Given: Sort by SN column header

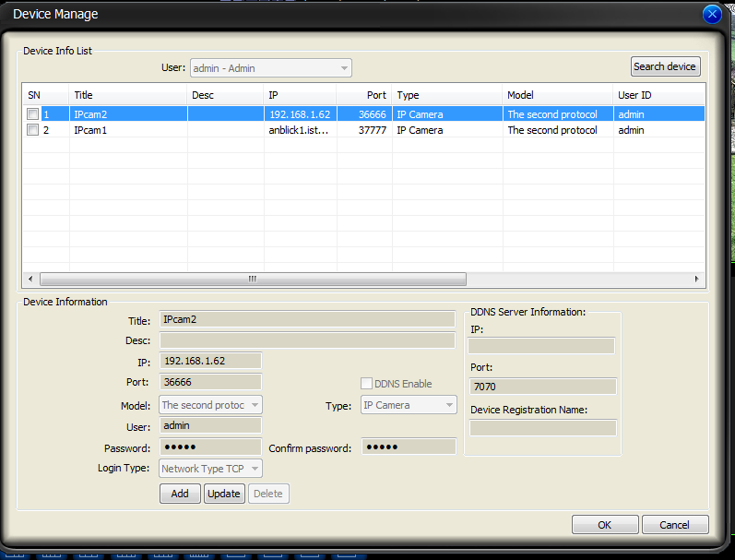Looking at the screenshot, I should pyautogui.click(x=46, y=95).
